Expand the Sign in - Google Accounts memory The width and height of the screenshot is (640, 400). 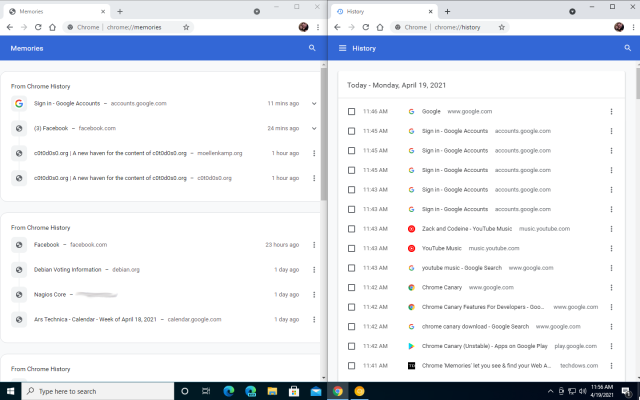(x=314, y=103)
